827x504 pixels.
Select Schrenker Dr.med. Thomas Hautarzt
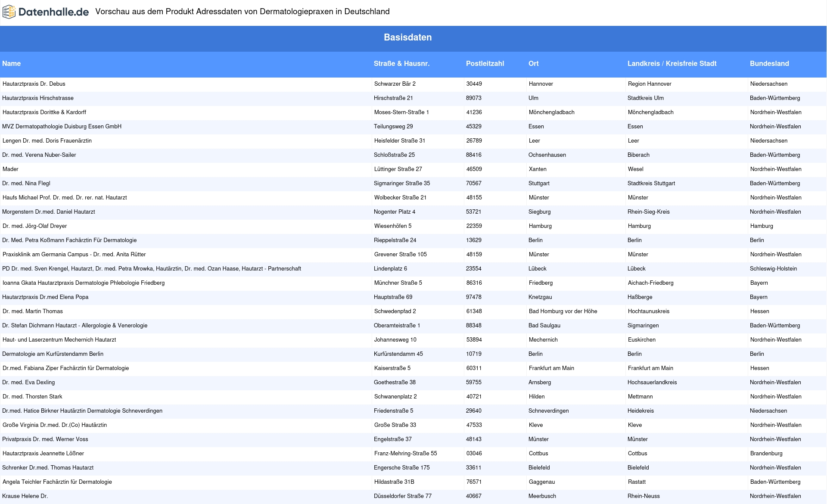point(48,468)
